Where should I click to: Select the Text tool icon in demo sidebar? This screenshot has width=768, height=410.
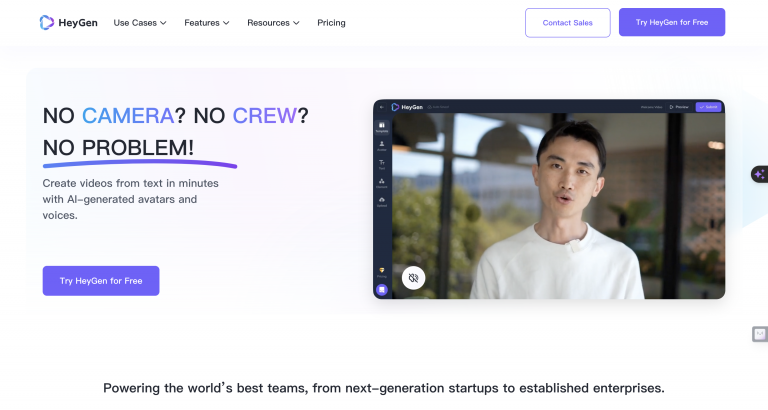(x=382, y=165)
